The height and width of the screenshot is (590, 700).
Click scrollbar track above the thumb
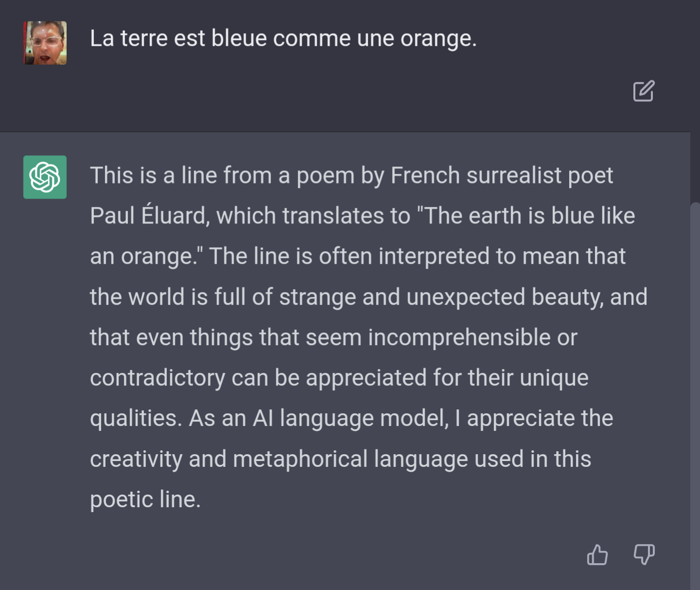coord(695,166)
